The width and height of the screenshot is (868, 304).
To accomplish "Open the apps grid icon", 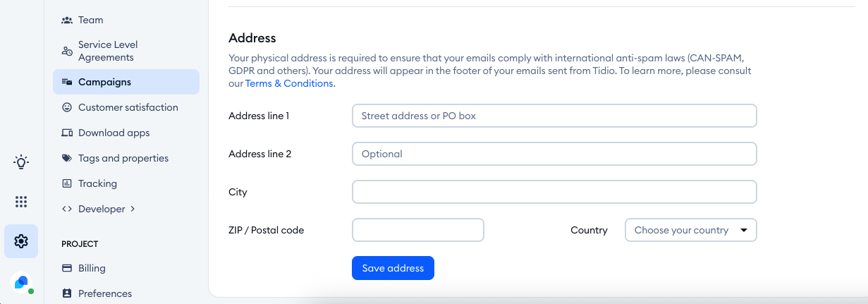I will coord(21,202).
